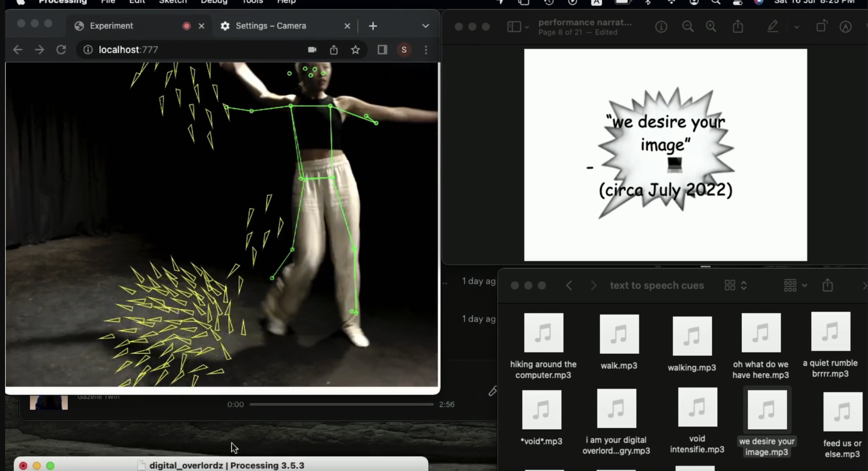Click Preview zoom in magnifier
Viewport: 868px width, 471px height.
(x=711, y=27)
